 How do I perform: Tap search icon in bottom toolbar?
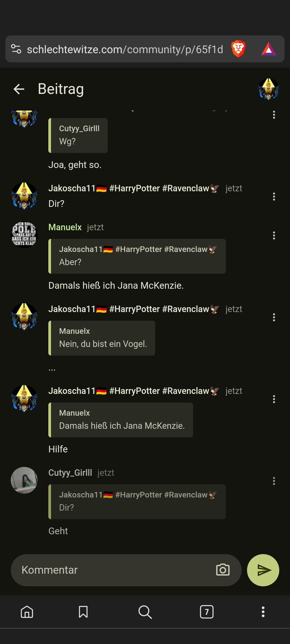[145, 612]
